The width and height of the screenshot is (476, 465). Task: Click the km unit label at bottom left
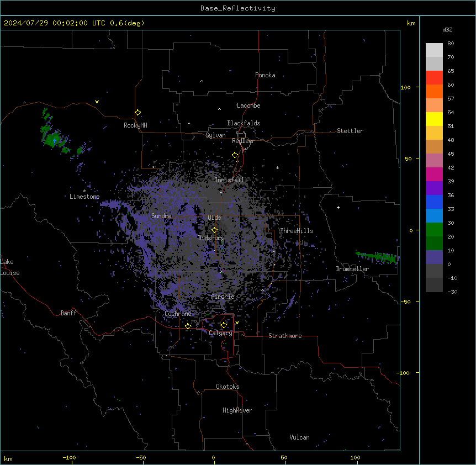point(8,458)
